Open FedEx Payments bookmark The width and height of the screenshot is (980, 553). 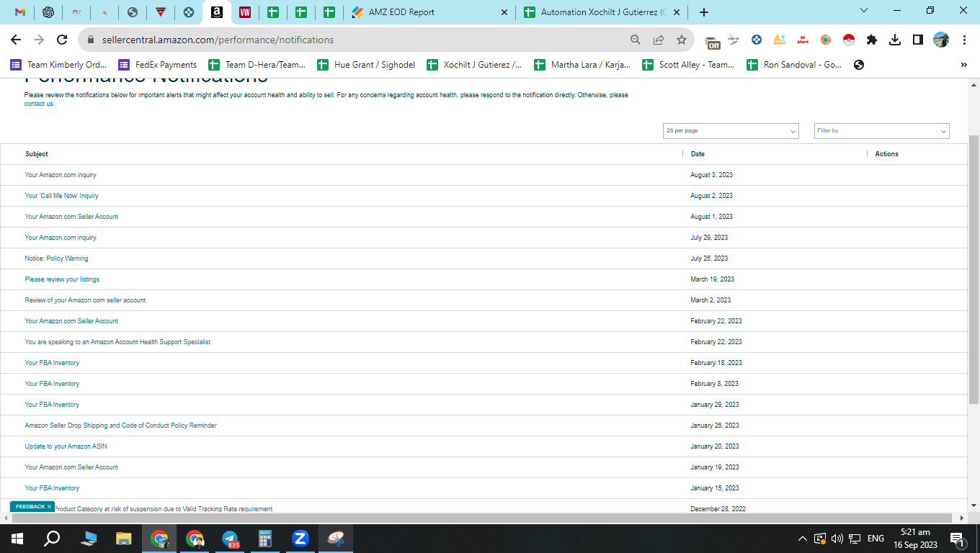tap(158, 65)
